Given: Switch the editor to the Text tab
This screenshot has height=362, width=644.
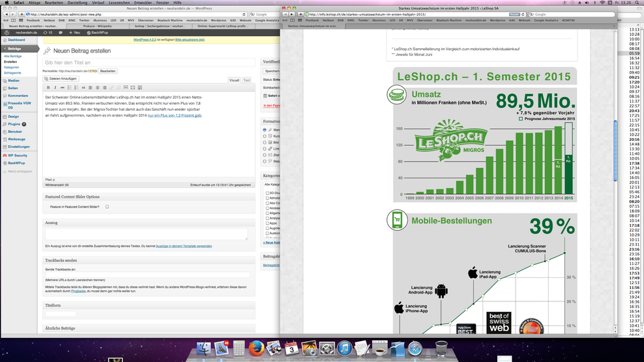Looking at the screenshot, I should coord(246,80).
